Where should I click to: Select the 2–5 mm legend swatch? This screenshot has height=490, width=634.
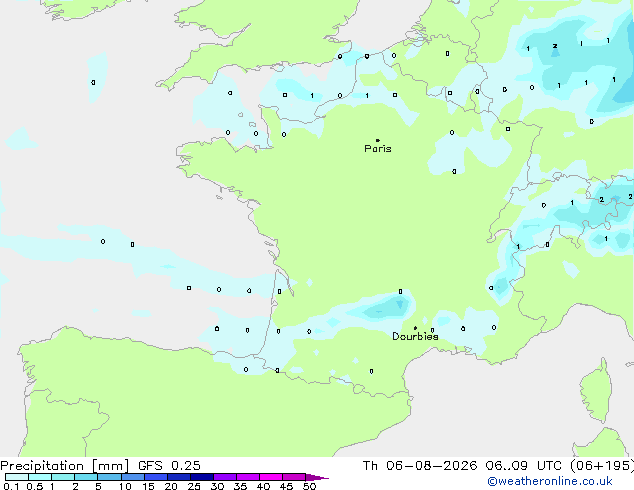tap(86, 477)
